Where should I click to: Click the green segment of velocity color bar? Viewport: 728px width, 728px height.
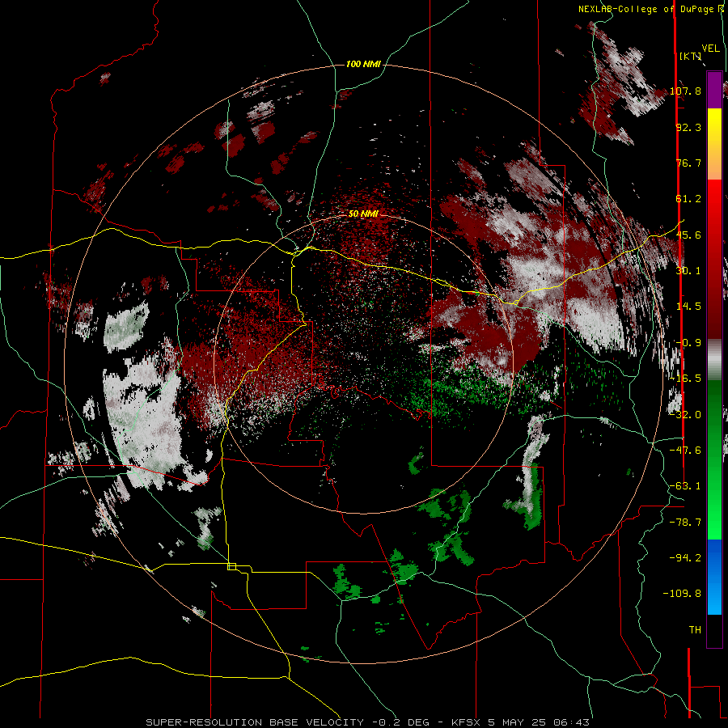(714, 459)
